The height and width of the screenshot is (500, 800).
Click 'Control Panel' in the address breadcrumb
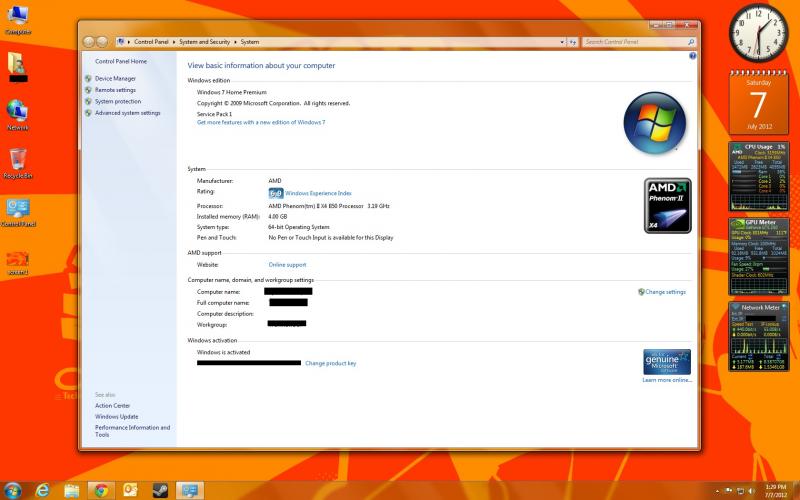coord(151,42)
